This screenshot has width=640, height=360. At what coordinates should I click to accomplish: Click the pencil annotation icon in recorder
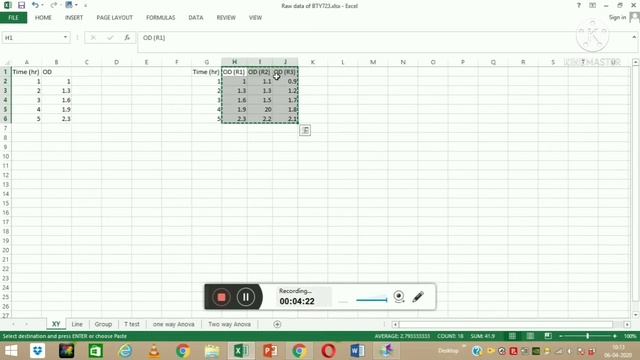coord(418,297)
